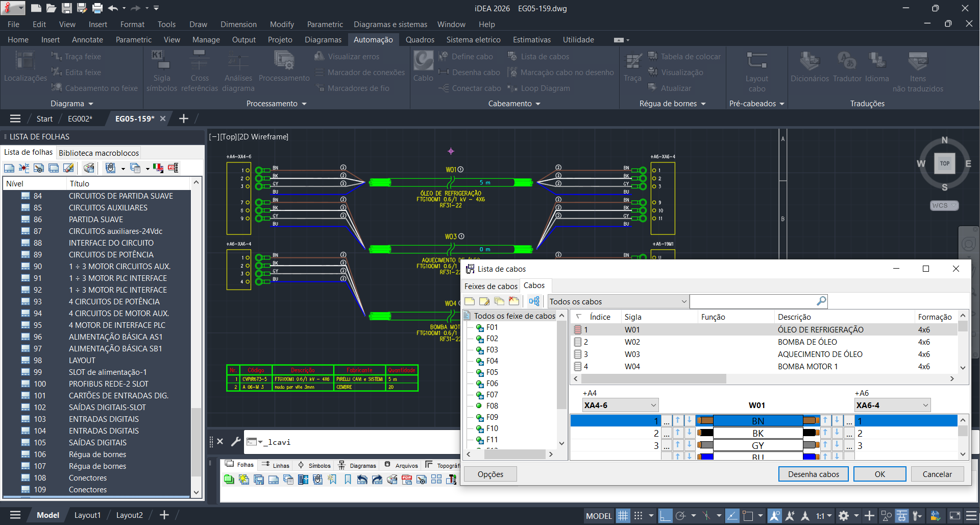
Task: Open the Diagramas e sistemas menu
Action: pos(390,25)
